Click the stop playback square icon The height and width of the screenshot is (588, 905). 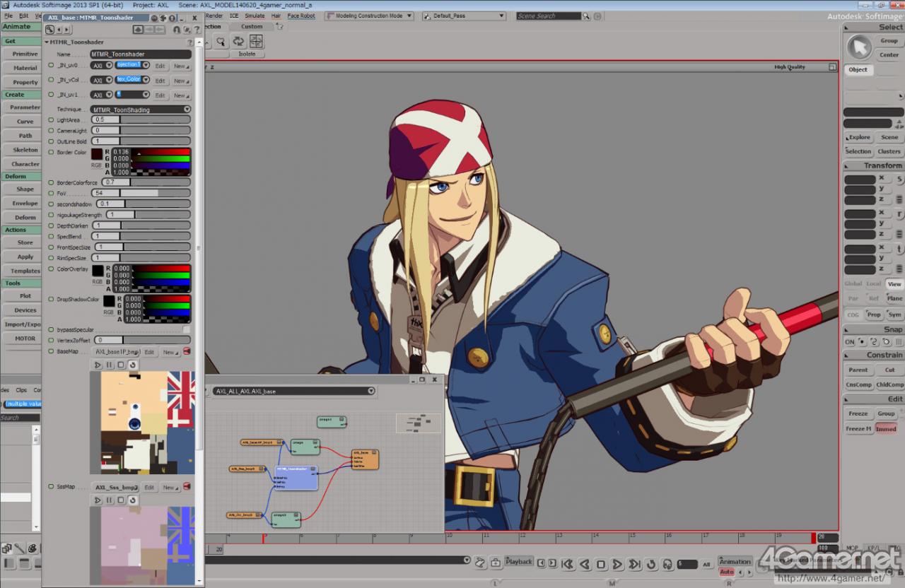tap(601, 564)
